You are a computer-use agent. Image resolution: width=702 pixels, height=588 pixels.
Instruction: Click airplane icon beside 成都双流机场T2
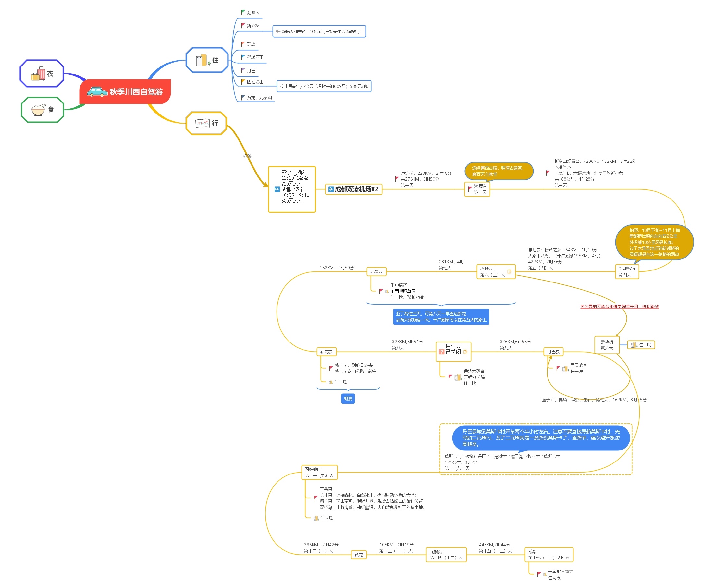(x=331, y=189)
